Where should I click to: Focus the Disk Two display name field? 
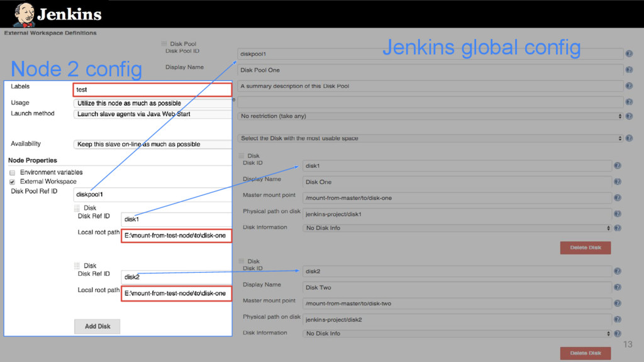457,287
